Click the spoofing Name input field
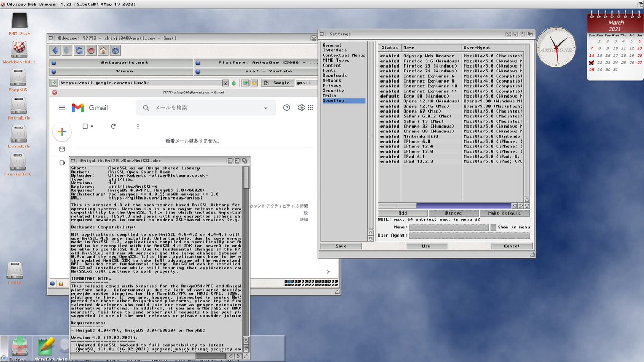This screenshot has height=362, width=644. click(x=449, y=227)
